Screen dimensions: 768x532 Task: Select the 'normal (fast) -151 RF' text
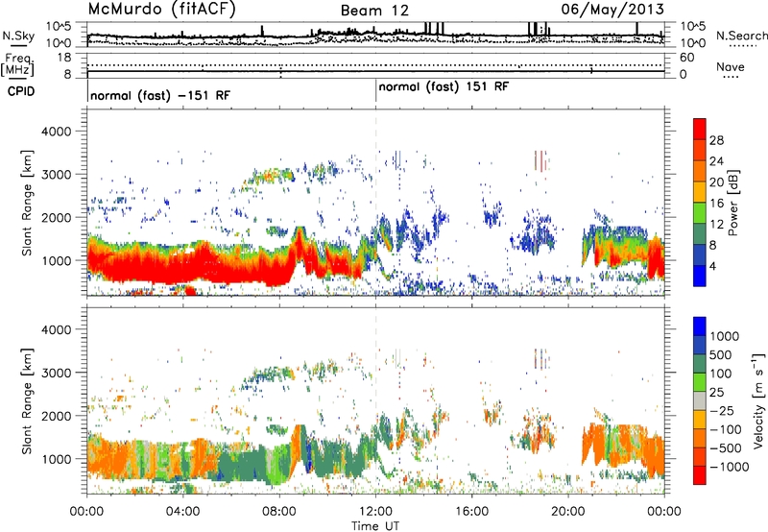(160, 95)
